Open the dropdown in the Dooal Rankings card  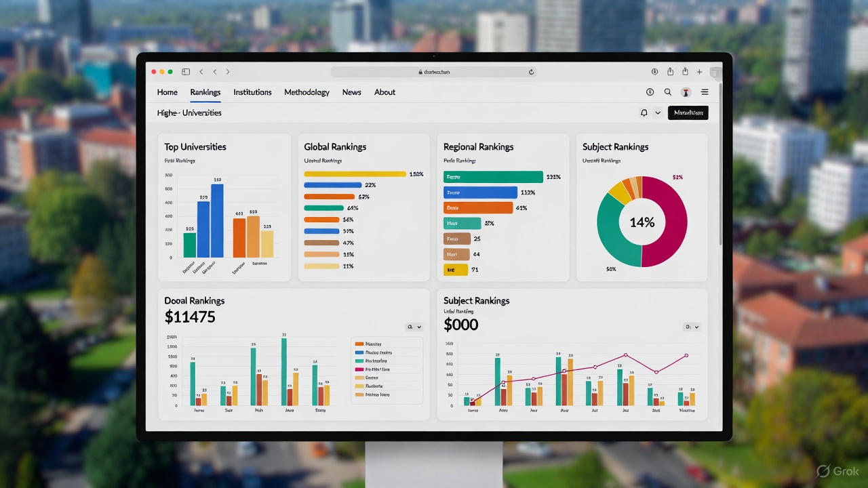click(x=414, y=327)
